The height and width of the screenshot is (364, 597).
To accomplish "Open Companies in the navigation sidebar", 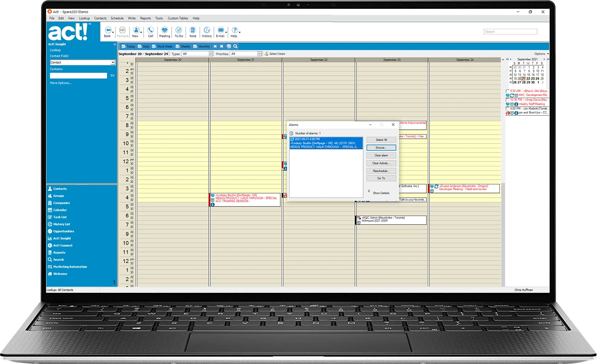I will pyautogui.click(x=59, y=203).
